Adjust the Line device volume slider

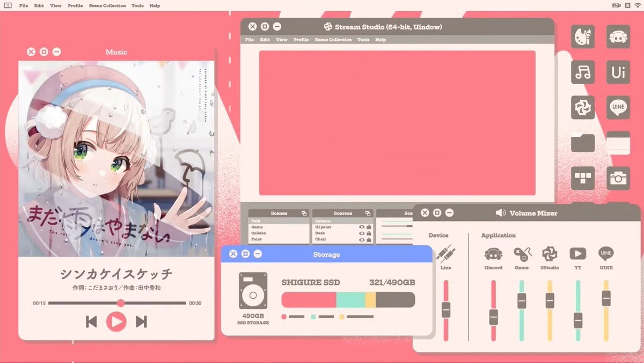[445, 310]
